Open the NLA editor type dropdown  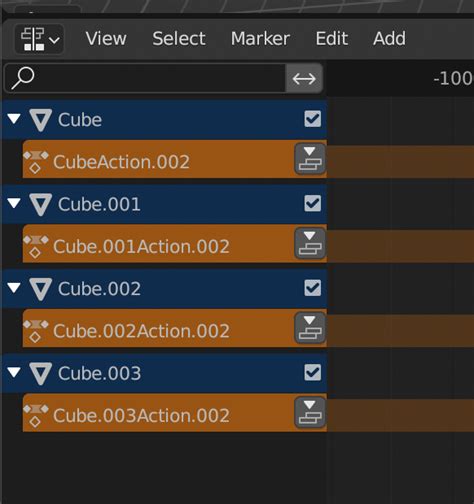point(40,39)
